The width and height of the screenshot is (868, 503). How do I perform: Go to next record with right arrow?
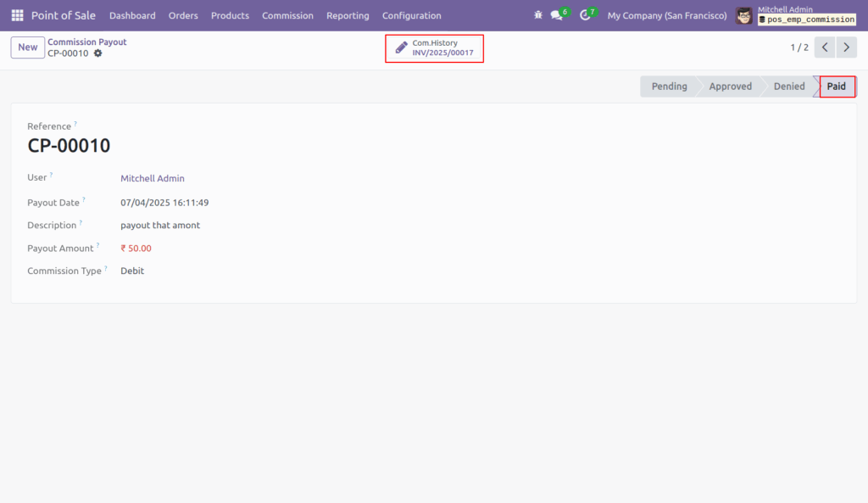(845, 47)
